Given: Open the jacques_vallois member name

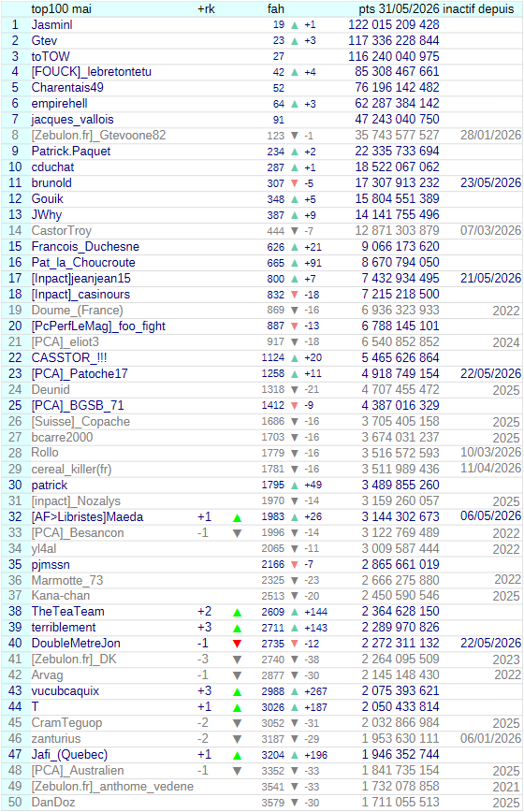Looking at the screenshot, I should tap(72, 120).
